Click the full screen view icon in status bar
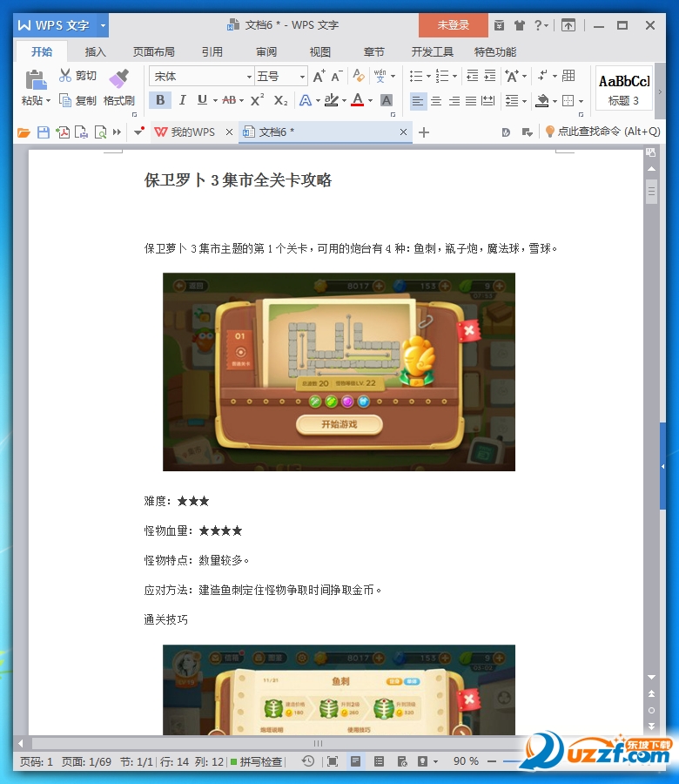679x784 pixels. pos(333,761)
